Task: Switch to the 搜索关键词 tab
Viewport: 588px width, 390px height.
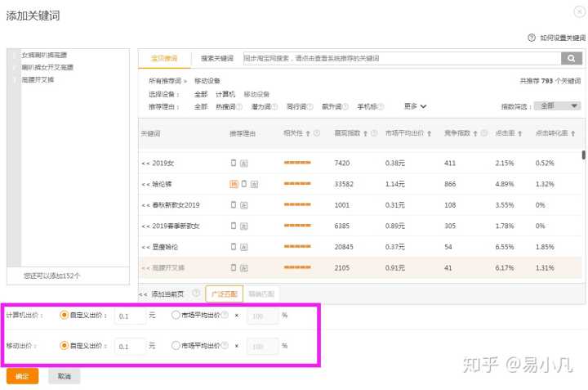Action: coord(217,59)
